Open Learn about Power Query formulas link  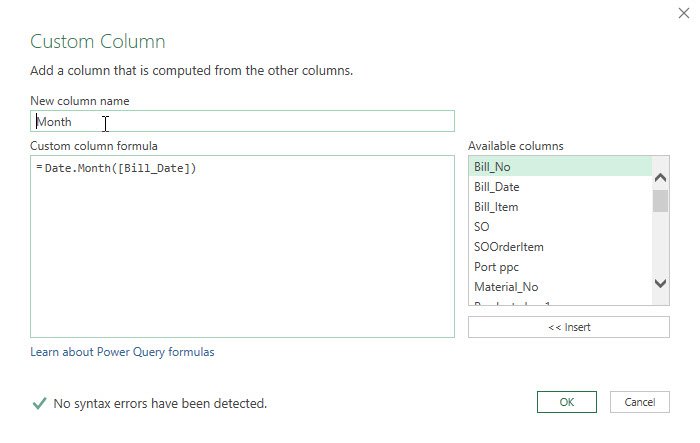(122, 352)
